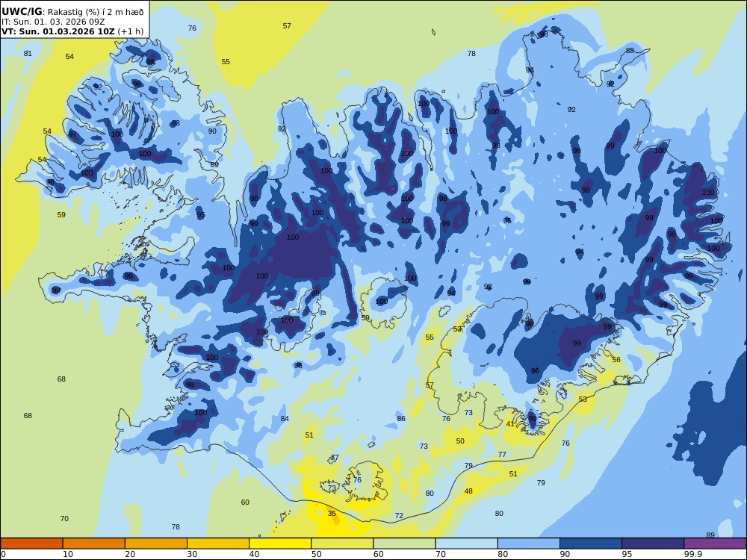The image size is (747, 560).
Task: Click the humidity value 56 on map
Action: [x=616, y=360]
